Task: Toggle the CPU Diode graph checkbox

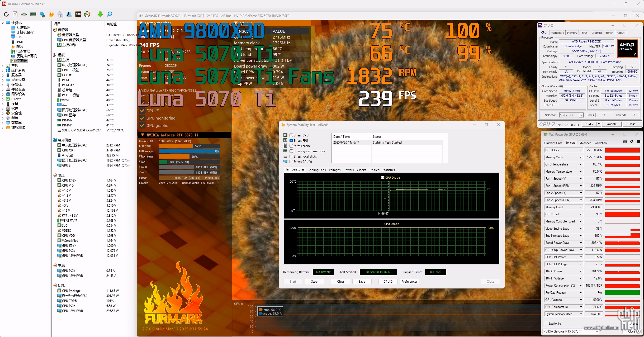Action: tap(383, 178)
